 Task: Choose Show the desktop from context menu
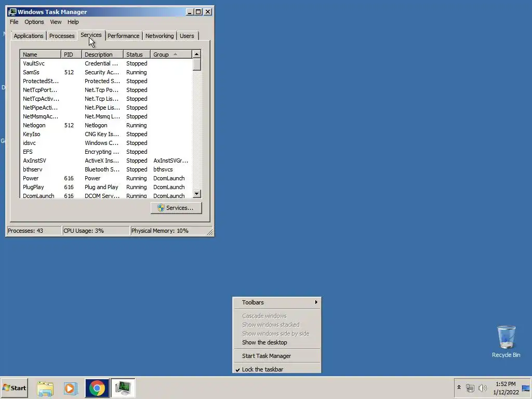277,342
